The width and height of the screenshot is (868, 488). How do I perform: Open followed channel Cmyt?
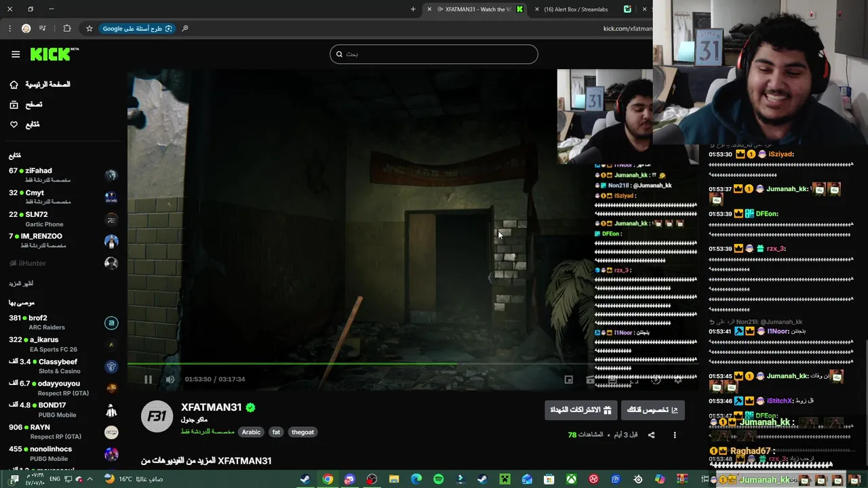(62, 197)
